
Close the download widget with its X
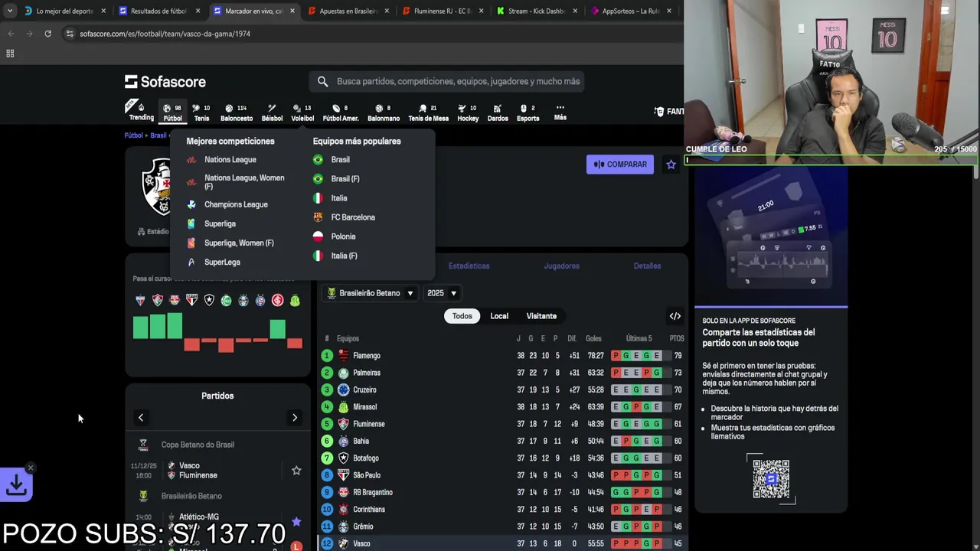pyautogui.click(x=31, y=468)
